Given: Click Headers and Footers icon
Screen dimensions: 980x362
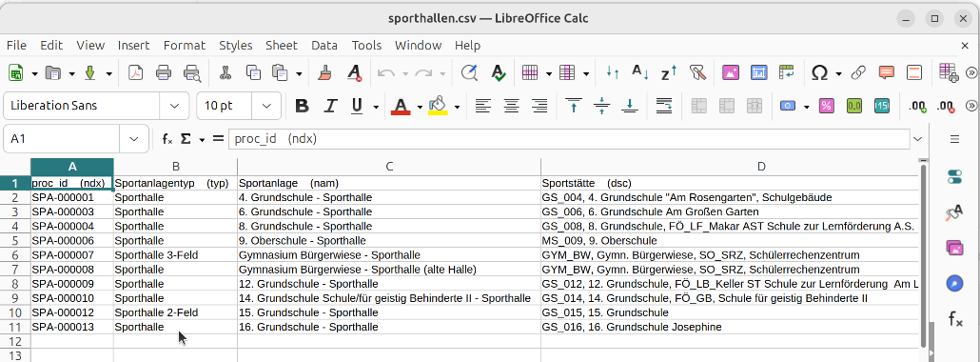Looking at the screenshot, I should pyautogui.click(x=914, y=73).
